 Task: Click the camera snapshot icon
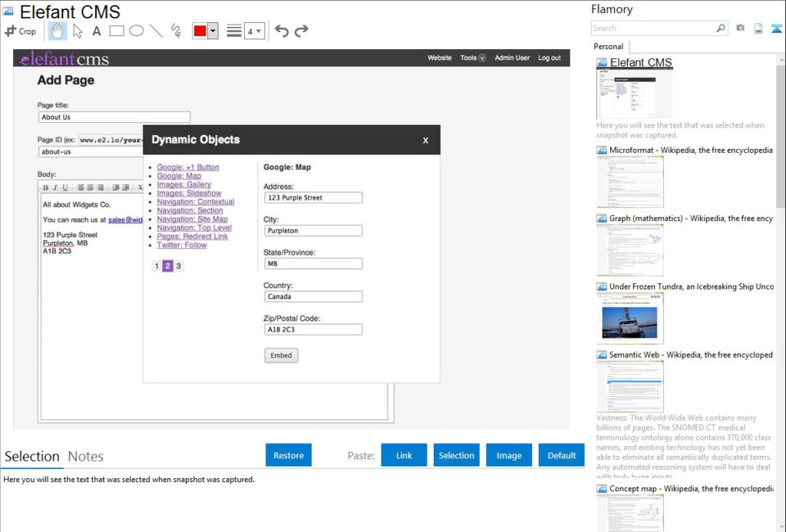coord(739,28)
